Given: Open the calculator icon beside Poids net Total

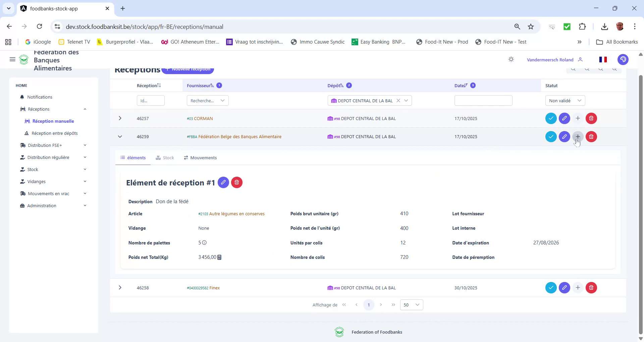Looking at the screenshot, I should 219,257.
